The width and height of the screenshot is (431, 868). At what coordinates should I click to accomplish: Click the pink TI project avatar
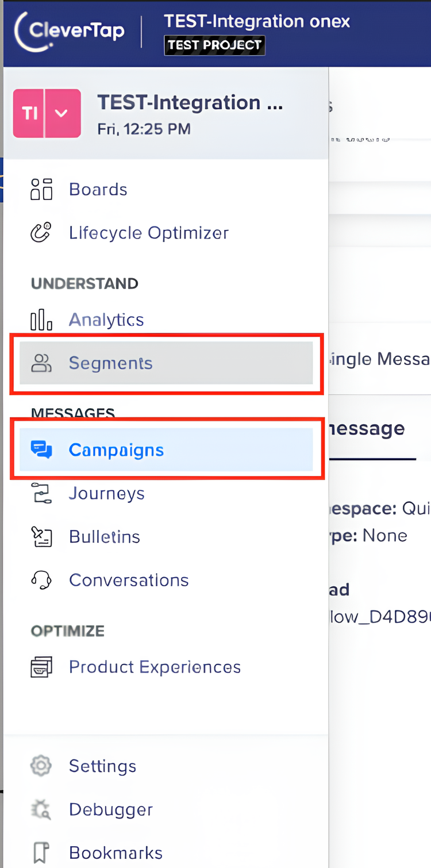[29, 113]
